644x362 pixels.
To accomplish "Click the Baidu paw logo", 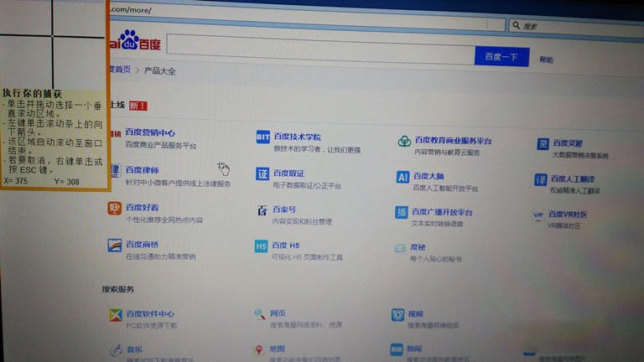I will [129, 40].
